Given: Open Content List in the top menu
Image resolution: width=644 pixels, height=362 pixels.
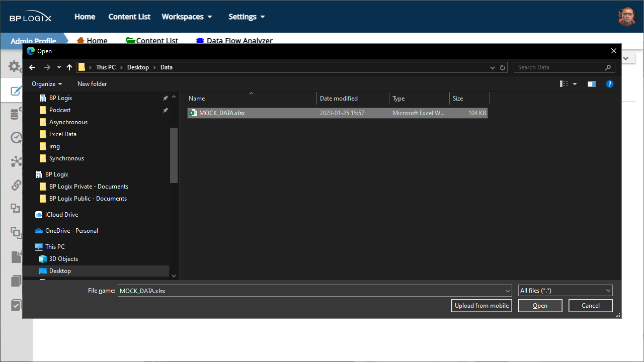Looking at the screenshot, I should [129, 17].
